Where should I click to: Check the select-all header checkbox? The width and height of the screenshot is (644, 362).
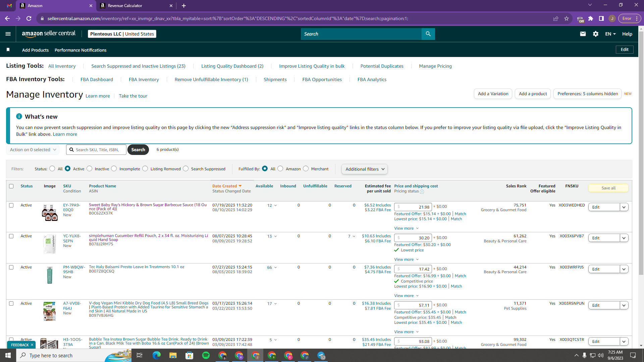click(x=11, y=186)
